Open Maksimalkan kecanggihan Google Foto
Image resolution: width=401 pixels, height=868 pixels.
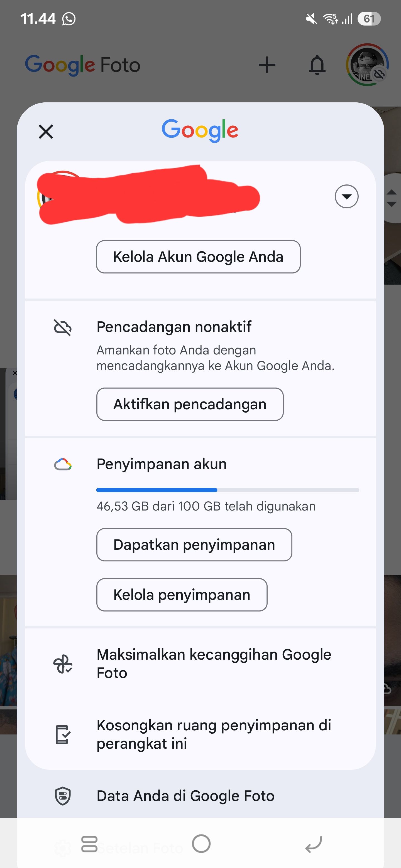(x=214, y=663)
